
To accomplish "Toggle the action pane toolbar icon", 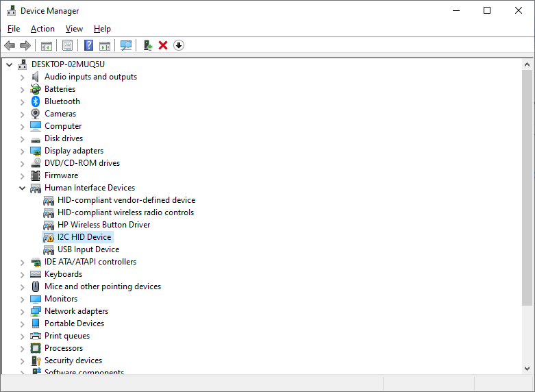I will pos(105,45).
